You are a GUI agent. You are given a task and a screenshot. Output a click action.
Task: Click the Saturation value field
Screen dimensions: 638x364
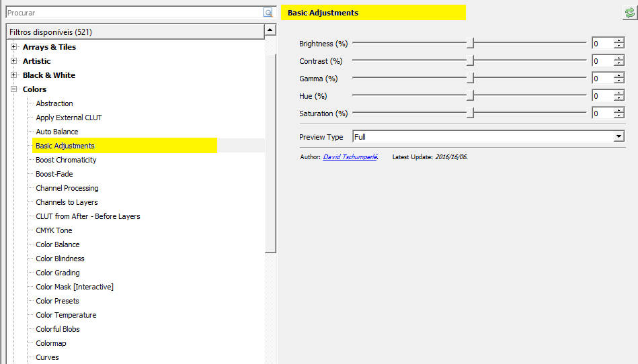(x=603, y=113)
